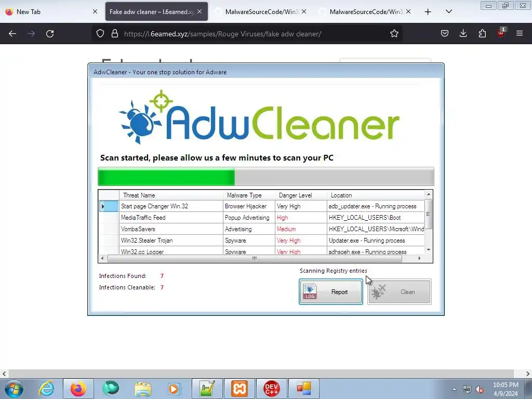The width and height of the screenshot is (532, 399).
Task: Switch to the New Tab tab
Action: (51, 11)
